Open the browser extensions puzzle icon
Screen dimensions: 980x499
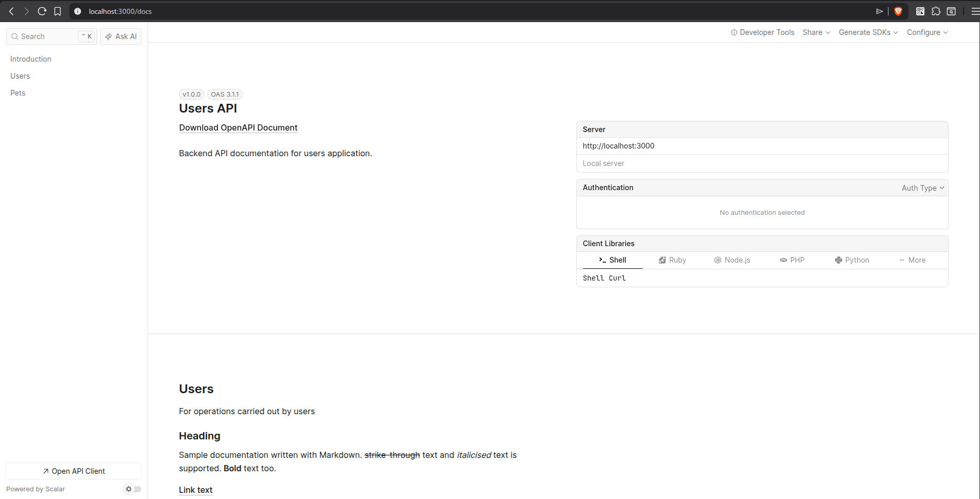pyautogui.click(x=935, y=11)
